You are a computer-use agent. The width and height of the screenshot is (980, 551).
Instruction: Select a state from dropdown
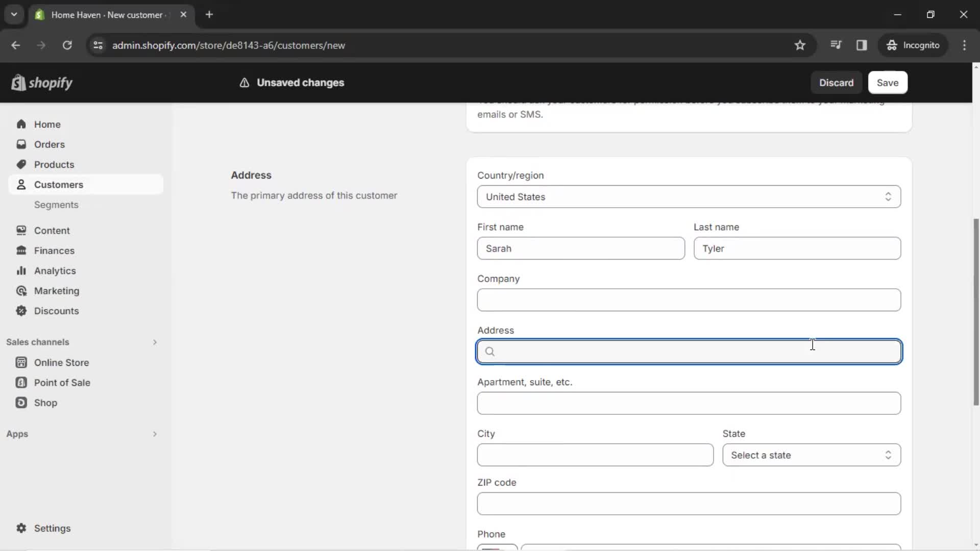(812, 455)
